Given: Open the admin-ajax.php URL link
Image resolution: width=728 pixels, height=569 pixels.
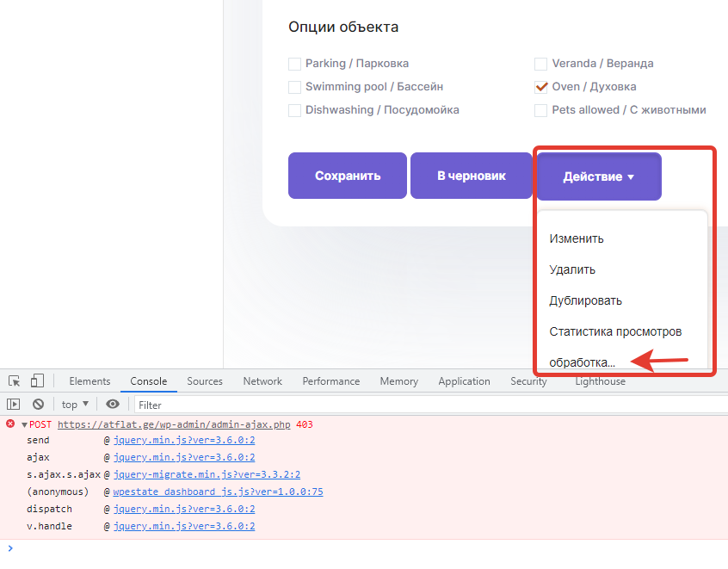Looking at the screenshot, I should 174,424.
